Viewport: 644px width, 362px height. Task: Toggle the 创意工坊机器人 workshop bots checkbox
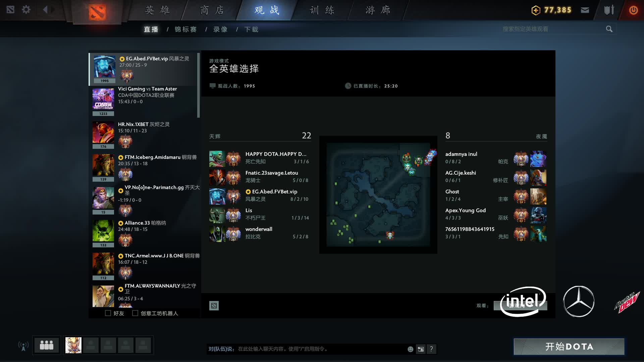tap(135, 313)
